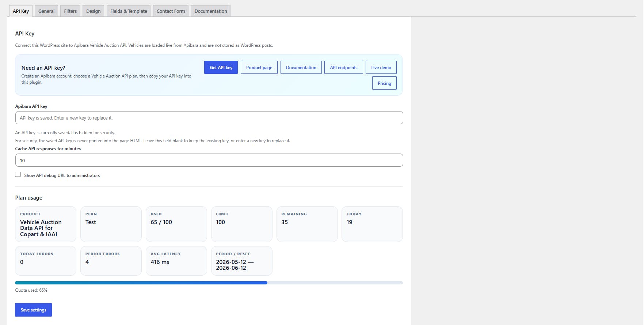644x325 pixels.
Task: Enable Show API debug URL checkbox
Action: pyautogui.click(x=18, y=174)
